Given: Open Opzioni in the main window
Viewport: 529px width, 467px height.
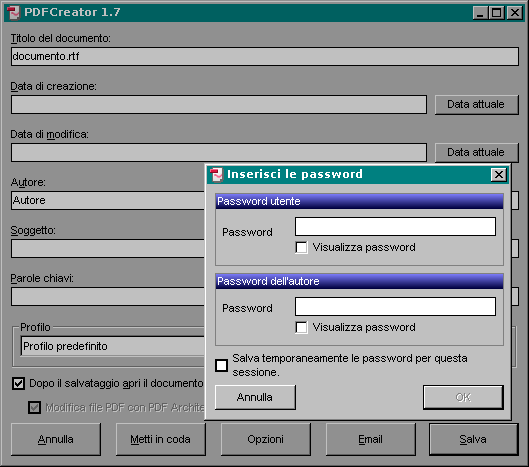Looking at the screenshot, I should (x=266, y=439).
